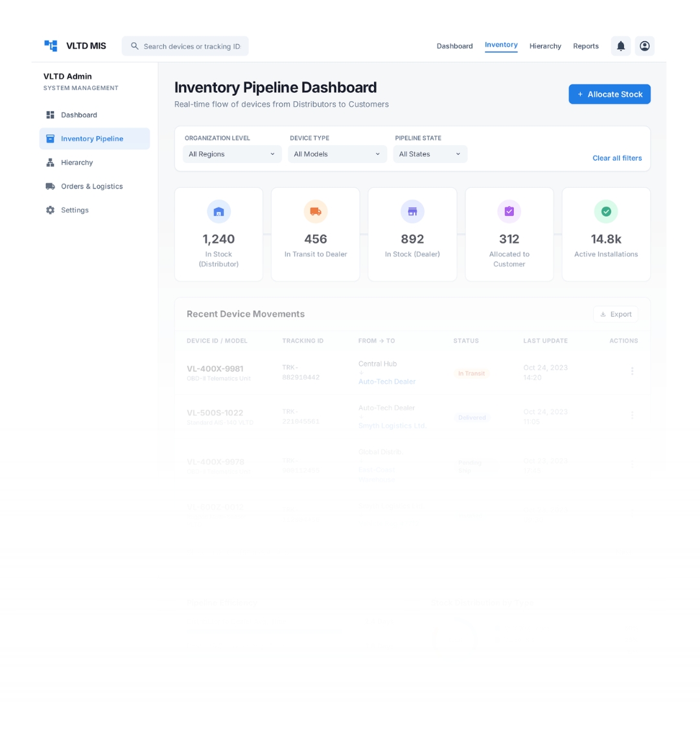Click the Orders & Logistics truck icon
This screenshot has width=700, height=745.
click(50, 187)
